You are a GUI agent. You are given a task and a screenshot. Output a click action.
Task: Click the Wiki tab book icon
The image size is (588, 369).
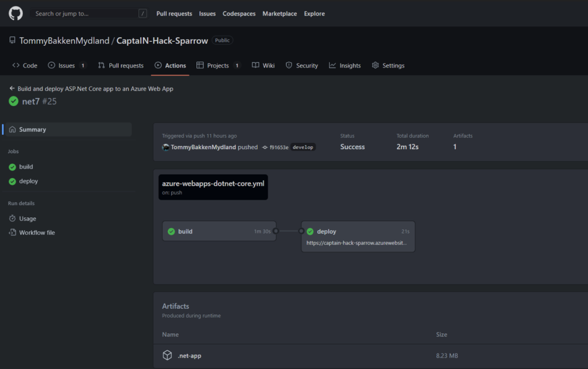click(x=256, y=65)
